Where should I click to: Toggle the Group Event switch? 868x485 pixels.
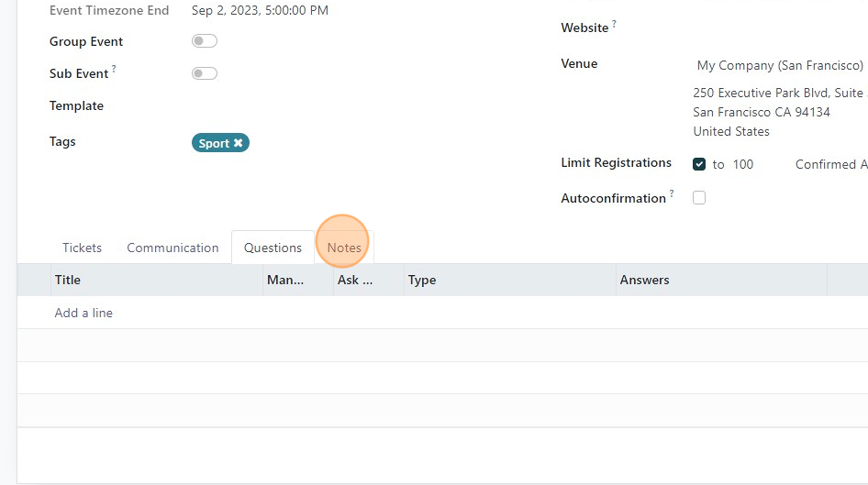pyautogui.click(x=205, y=41)
